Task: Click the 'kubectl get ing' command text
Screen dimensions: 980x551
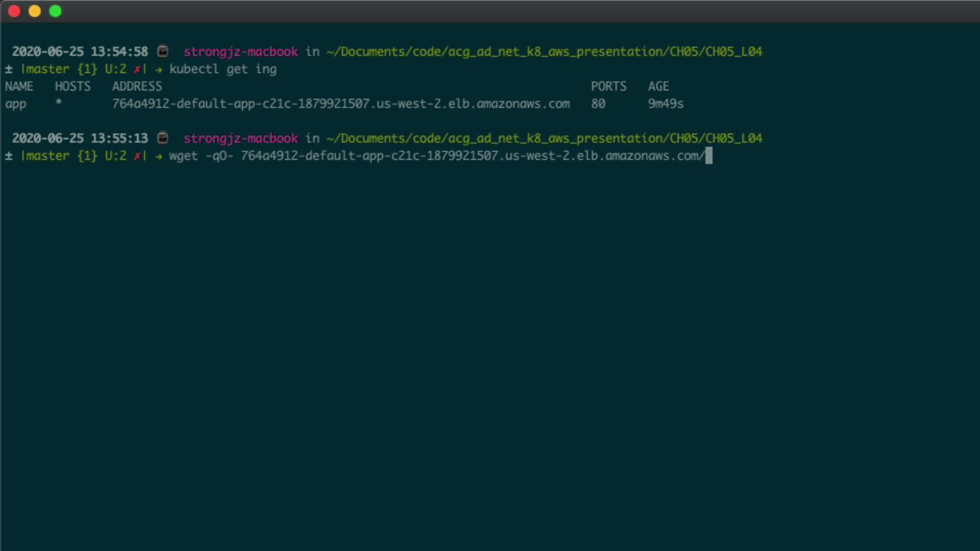Action: (223, 69)
